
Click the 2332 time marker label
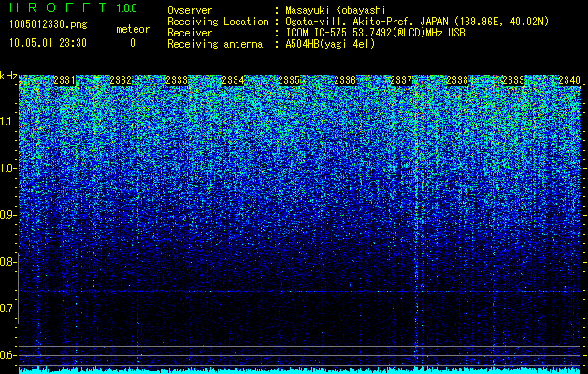click(x=121, y=80)
